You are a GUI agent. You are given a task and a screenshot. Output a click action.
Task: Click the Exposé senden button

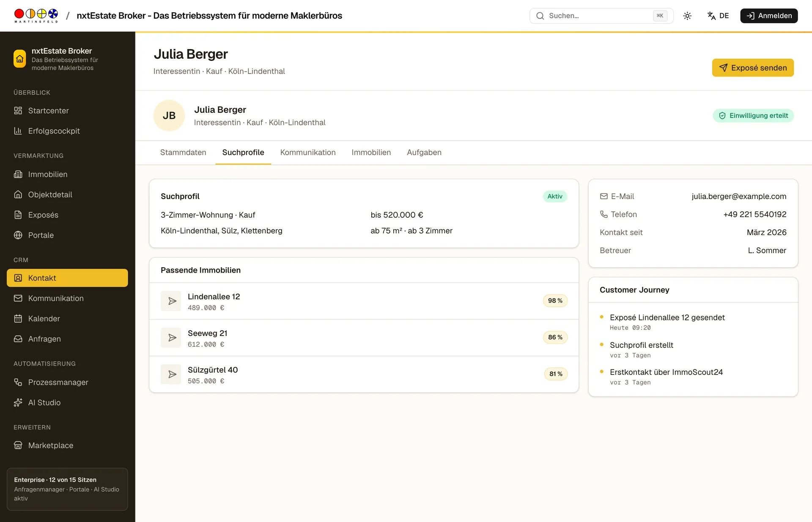(753, 68)
